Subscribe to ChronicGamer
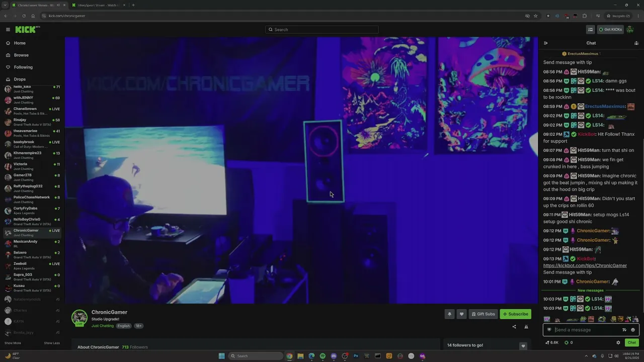644x362 pixels. [516, 314]
